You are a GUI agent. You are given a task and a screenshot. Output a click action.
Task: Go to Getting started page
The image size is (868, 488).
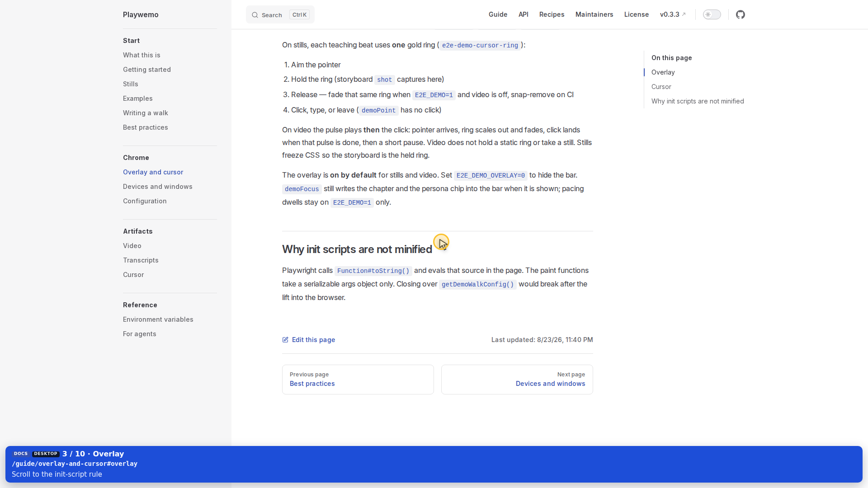pos(147,70)
